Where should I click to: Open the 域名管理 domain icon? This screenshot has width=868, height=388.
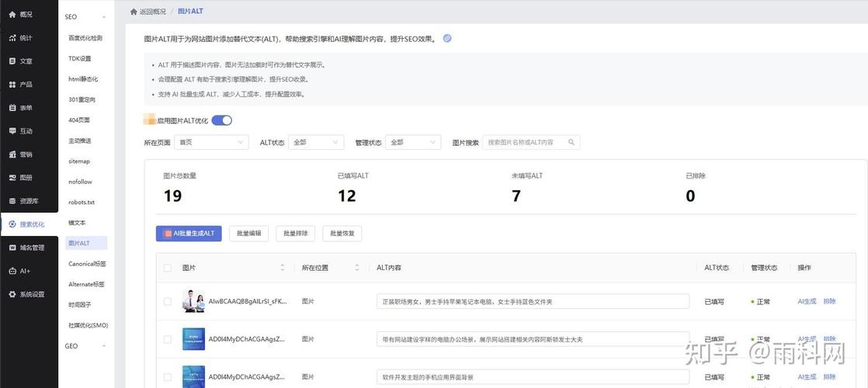pyautogui.click(x=12, y=248)
